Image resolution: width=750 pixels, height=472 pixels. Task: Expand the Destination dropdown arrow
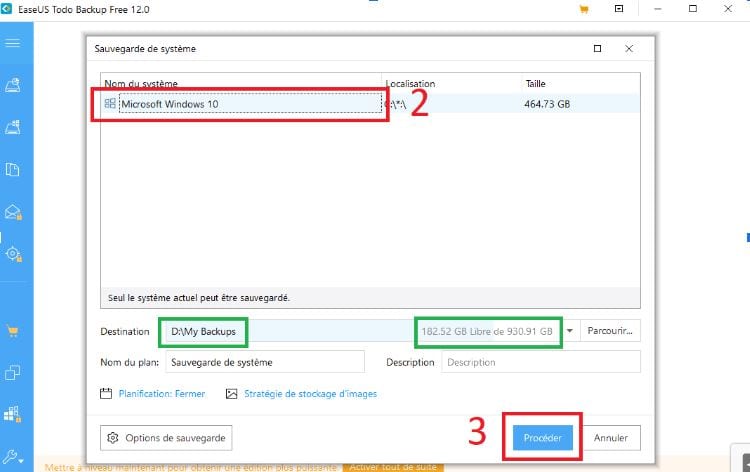pyautogui.click(x=570, y=331)
